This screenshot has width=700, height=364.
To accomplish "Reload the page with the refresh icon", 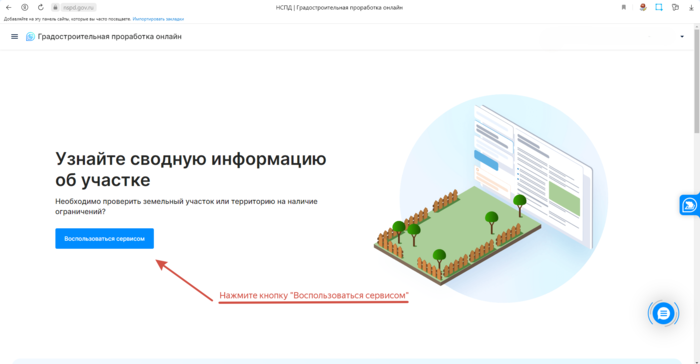I will click(41, 7).
